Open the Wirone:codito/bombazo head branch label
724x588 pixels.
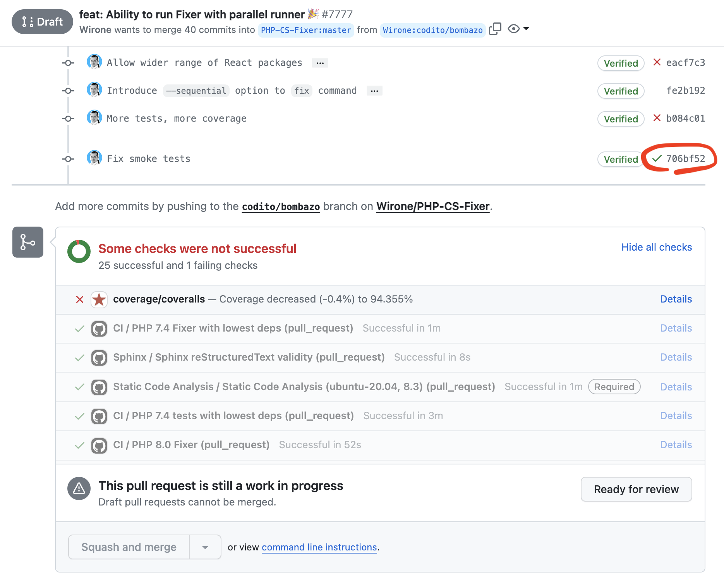click(x=432, y=30)
